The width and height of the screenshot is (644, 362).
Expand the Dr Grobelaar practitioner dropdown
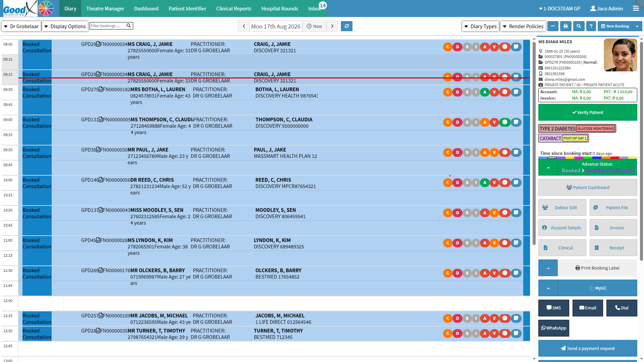[x=21, y=26]
